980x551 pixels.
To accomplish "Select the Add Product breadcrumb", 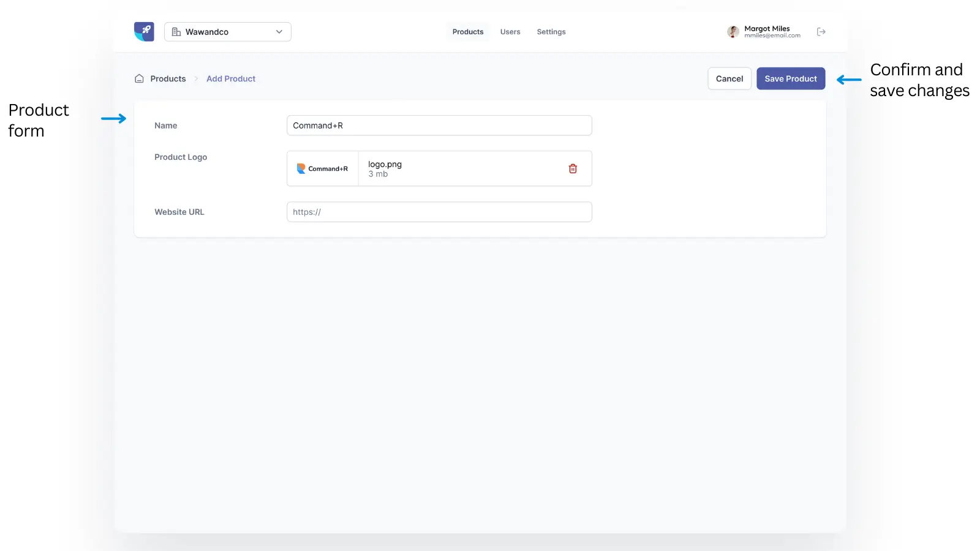I will click(x=231, y=78).
